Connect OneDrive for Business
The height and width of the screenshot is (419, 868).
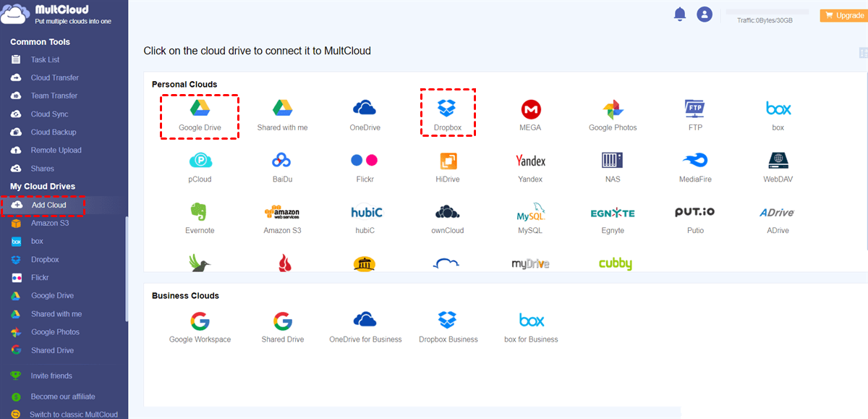coord(365,327)
